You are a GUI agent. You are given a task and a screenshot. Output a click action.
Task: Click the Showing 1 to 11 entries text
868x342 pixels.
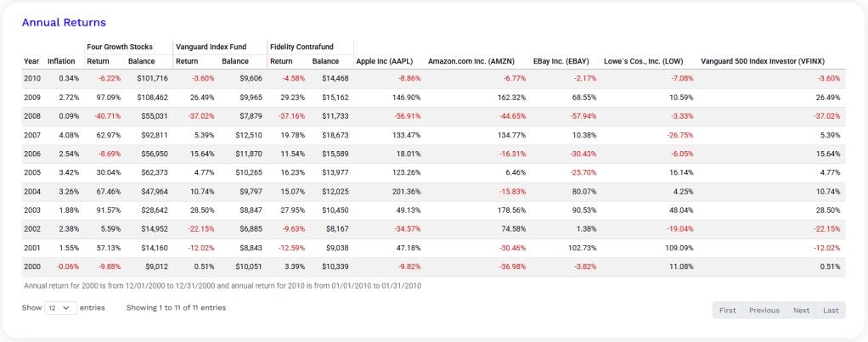pyautogui.click(x=176, y=308)
